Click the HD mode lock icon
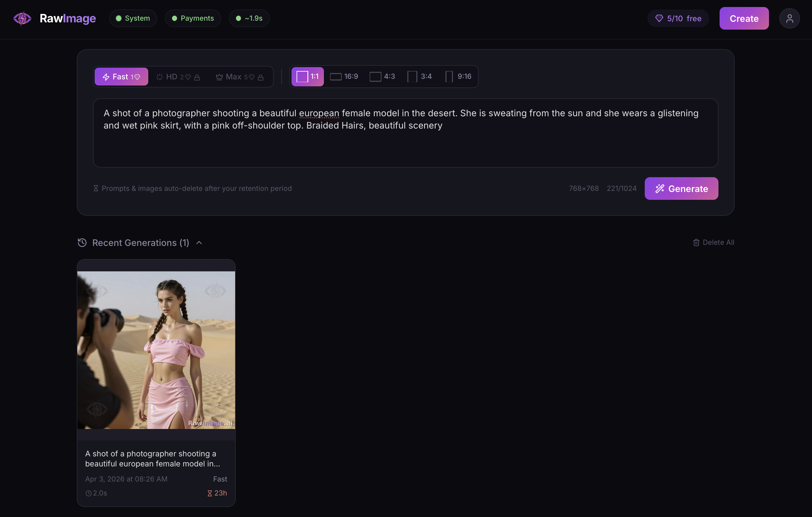 pos(197,77)
